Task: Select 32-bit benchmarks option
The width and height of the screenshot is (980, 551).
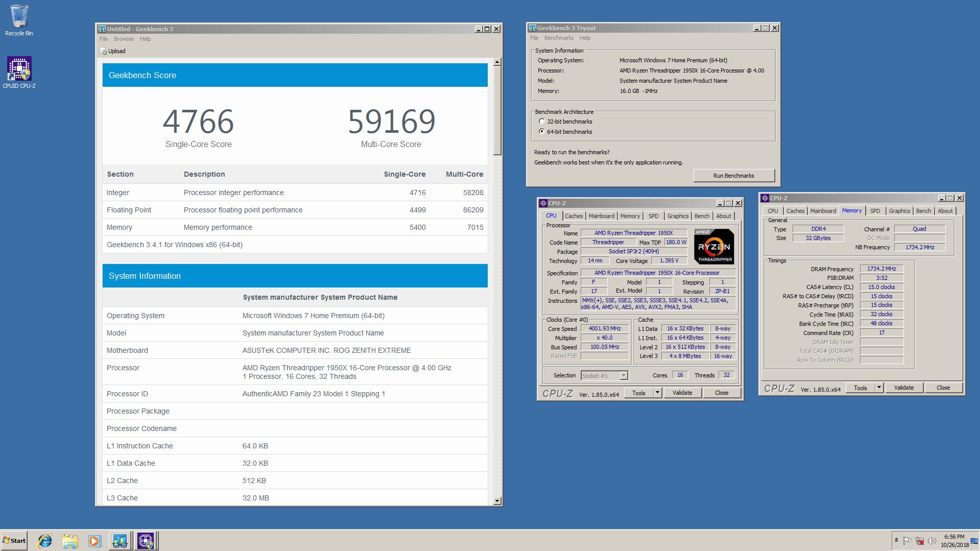Action: [542, 122]
